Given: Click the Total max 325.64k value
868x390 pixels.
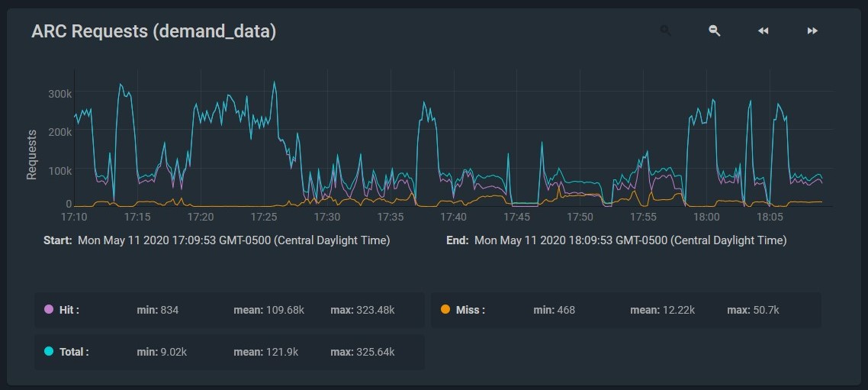Looking at the screenshot, I should point(362,352).
